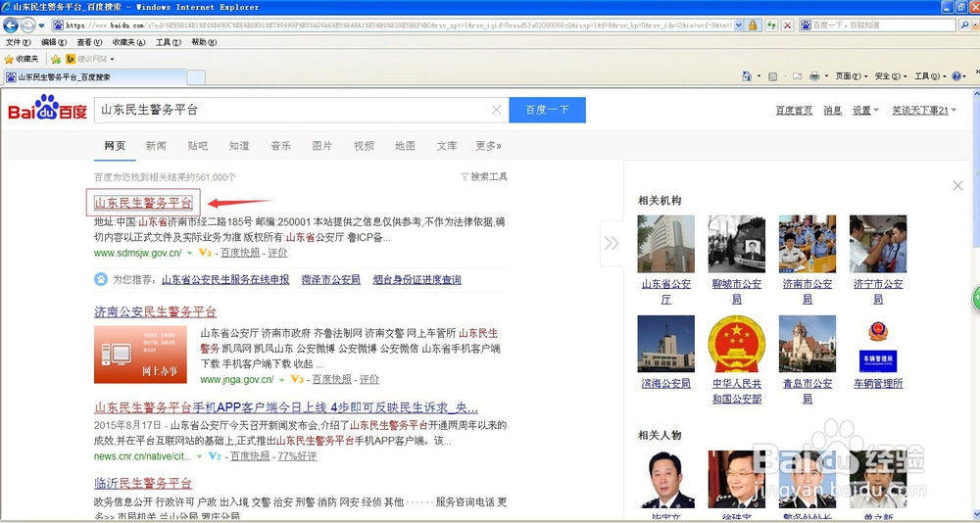Switch to the 图片 search tab
The height and width of the screenshot is (523, 980).
[x=321, y=146]
